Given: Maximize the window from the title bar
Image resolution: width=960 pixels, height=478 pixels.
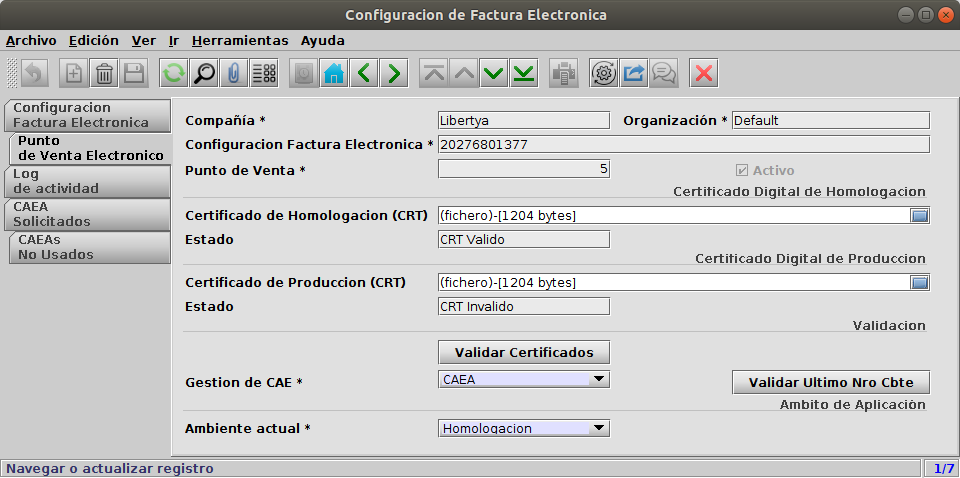Looking at the screenshot, I should coord(926,15).
